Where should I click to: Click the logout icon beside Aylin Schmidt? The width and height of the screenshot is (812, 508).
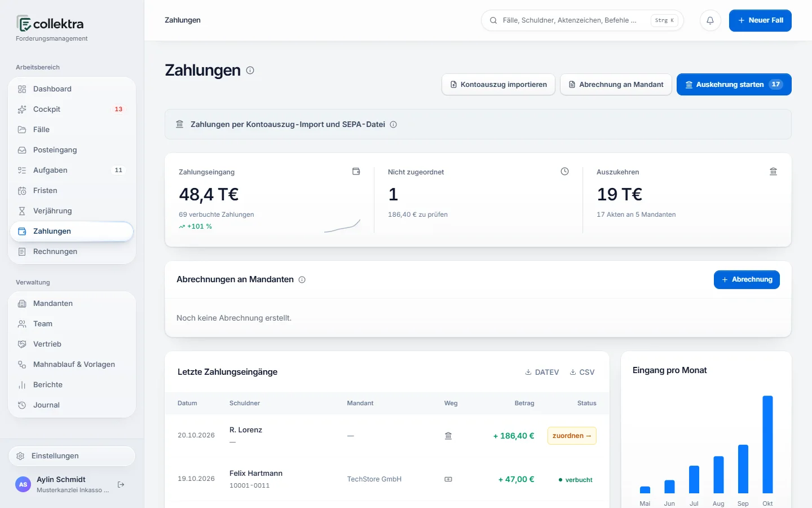(121, 485)
